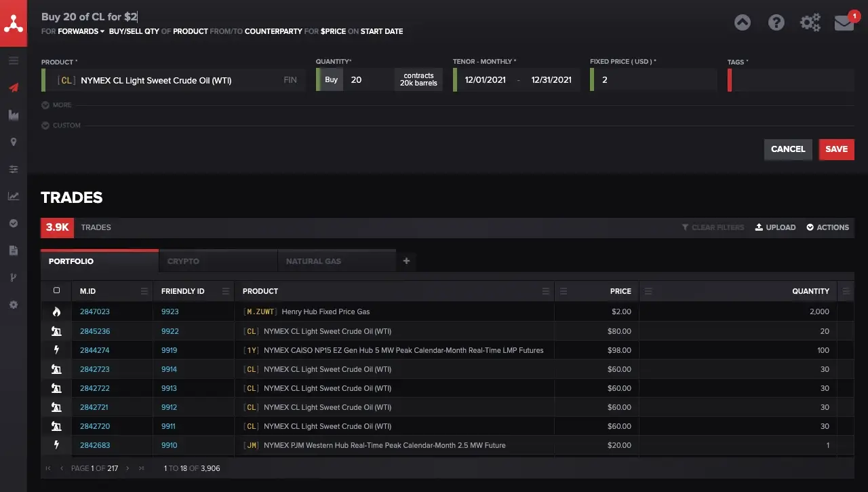Click the lightning icon for trade 2842683
Screen dimensions: 868x492
56,445
